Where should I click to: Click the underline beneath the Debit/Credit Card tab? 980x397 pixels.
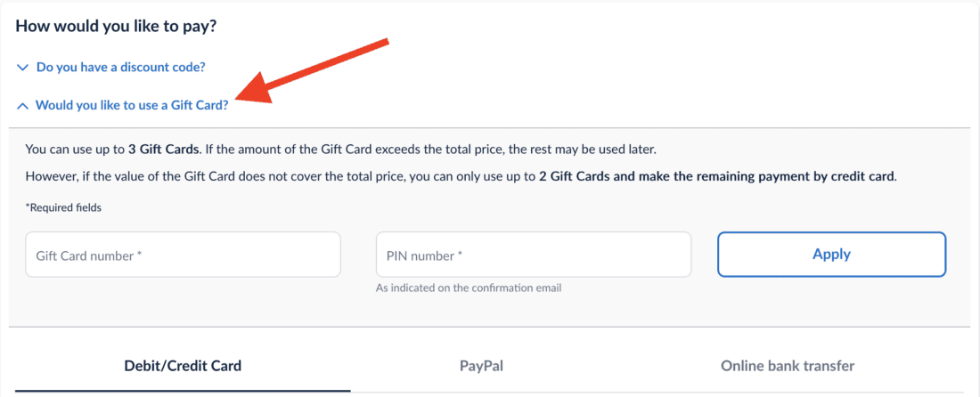click(x=183, y=390)
